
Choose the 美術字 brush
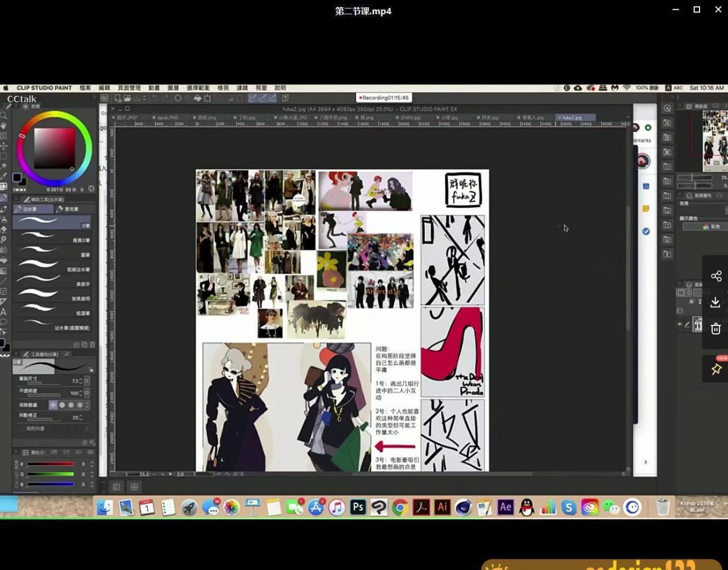[51, 280]
